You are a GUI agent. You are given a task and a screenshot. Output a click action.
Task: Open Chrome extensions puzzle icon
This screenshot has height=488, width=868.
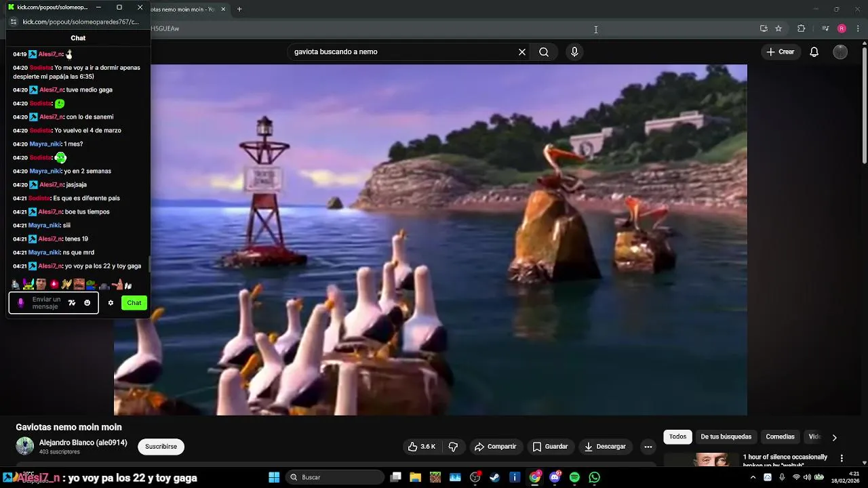click(802, 28)
